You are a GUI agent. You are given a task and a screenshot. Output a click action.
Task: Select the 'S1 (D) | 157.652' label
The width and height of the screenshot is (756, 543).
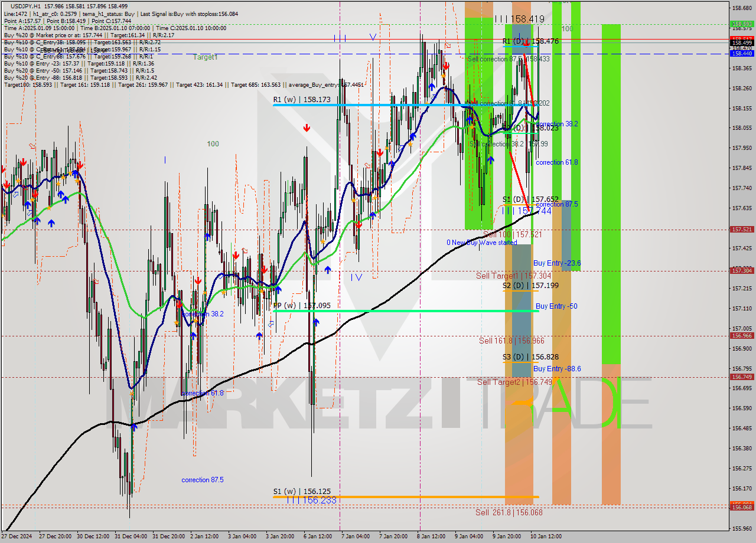tap(530, 199)
